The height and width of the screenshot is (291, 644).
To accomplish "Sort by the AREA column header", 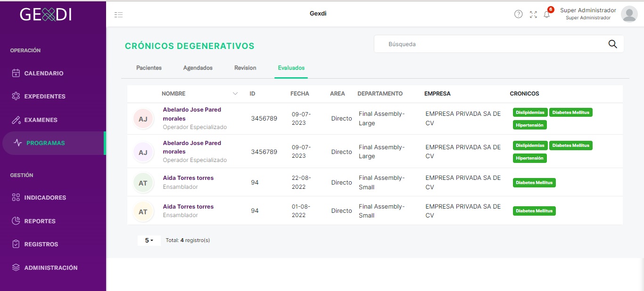I will 338,94.
